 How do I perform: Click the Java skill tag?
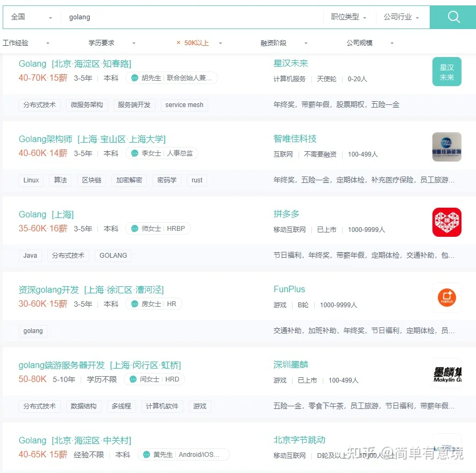[30, 256]
